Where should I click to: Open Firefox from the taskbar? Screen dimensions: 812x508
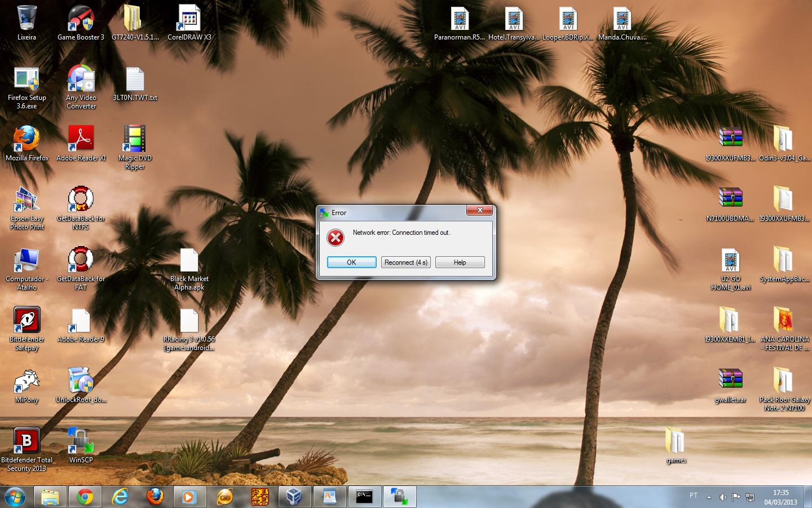click(x=155, y=497)
